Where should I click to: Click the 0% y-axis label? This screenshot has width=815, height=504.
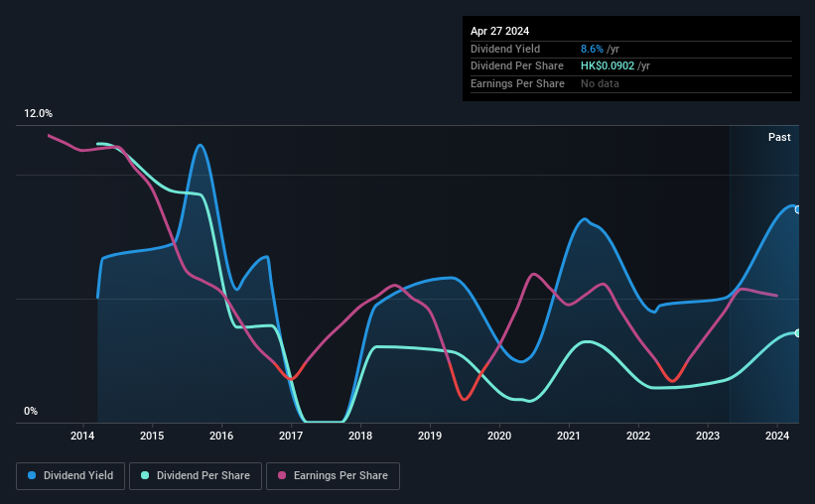tap(31, 411)
